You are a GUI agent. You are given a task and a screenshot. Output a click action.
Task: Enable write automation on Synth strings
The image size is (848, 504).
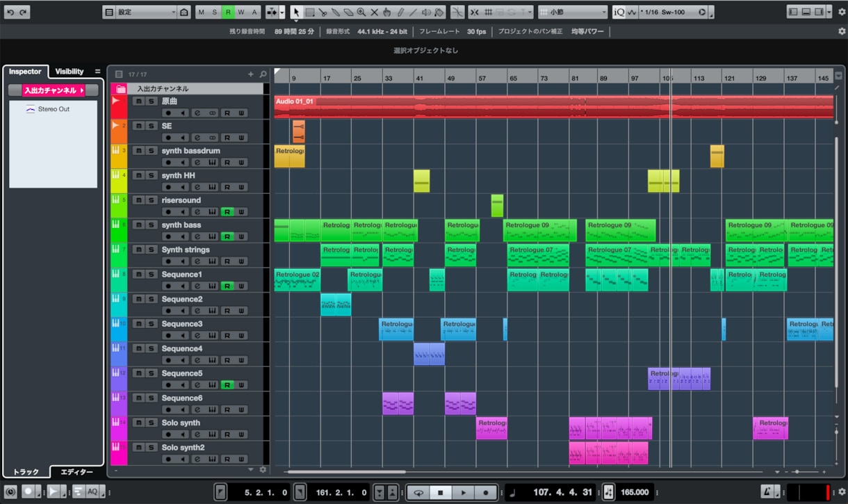click(242, 261)
